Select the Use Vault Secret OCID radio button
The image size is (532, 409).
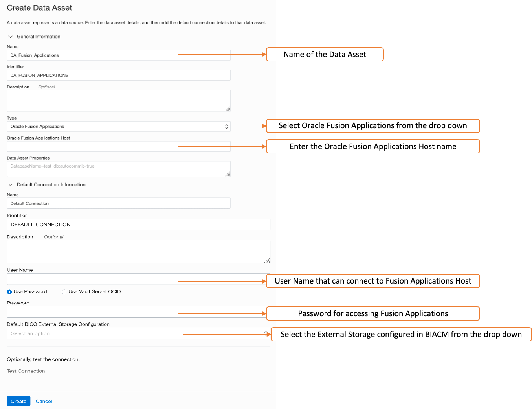[x=64, y=292]
